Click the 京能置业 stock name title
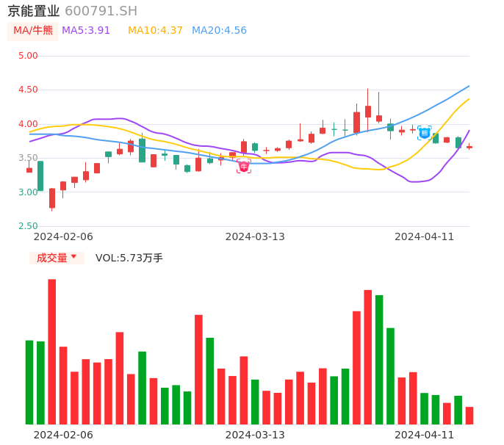 pyautogui.click(x=33, y=11)
